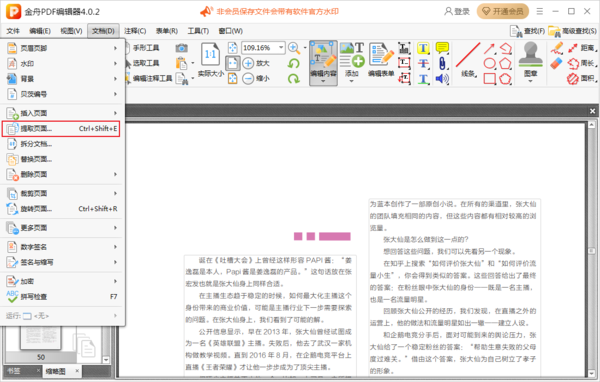The image size is (600, 382).
Task: Click the Advanced Find (高级查找(S)) button
Action: click(572, 31)
